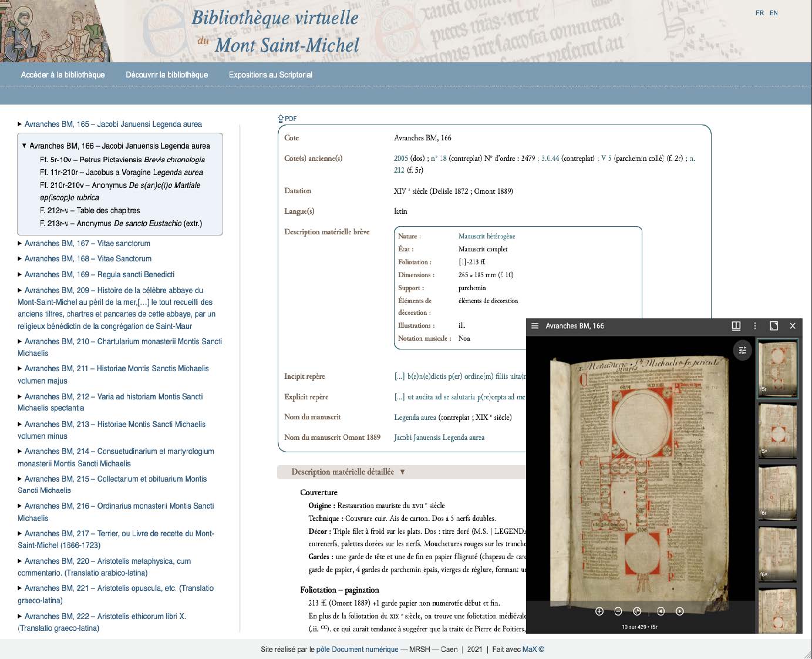Viewport: 812px width, 659px height.
Task: Toggle fullscreen for the manuscript viewer
Action: (x=774, y=326)
